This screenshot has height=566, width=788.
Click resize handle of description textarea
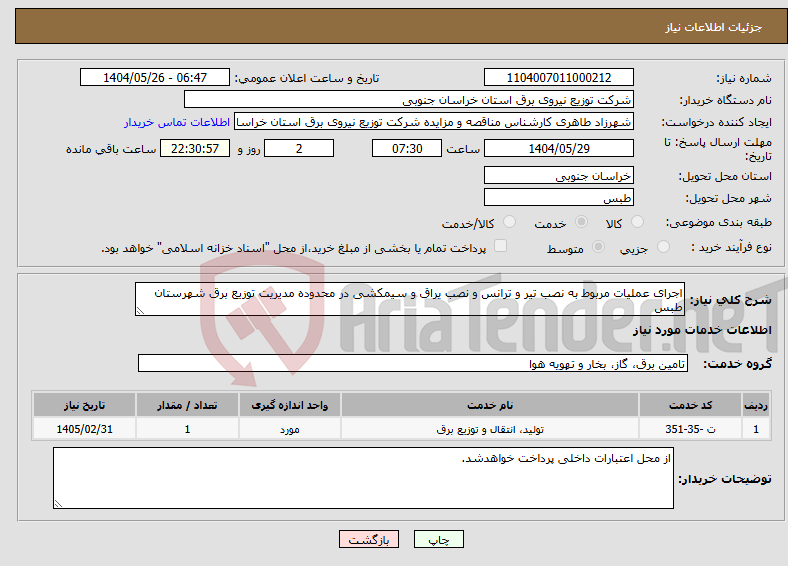[140, 311]
